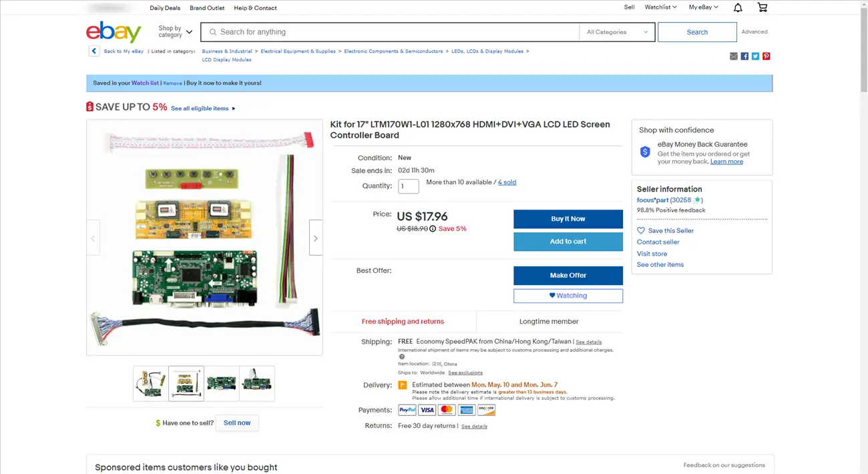
Task: Show next product image arrow
Action: point(316,238)
